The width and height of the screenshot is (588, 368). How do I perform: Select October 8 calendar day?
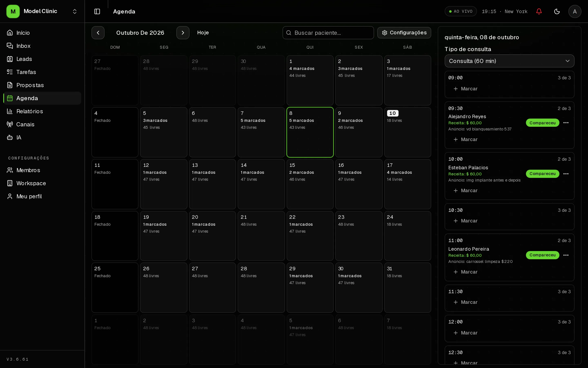point(310,132)
